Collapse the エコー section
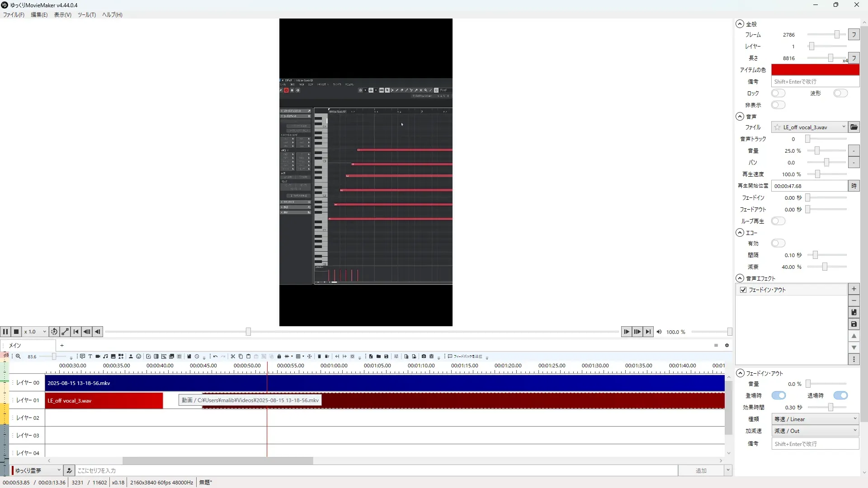The height and width of the screenshot is (488, 868). point(740,233)
